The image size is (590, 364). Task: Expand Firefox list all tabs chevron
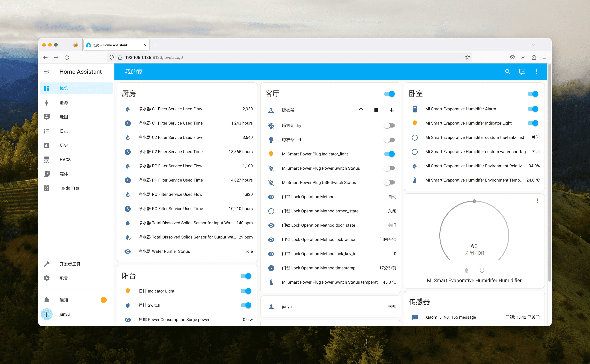click(534, 45)
